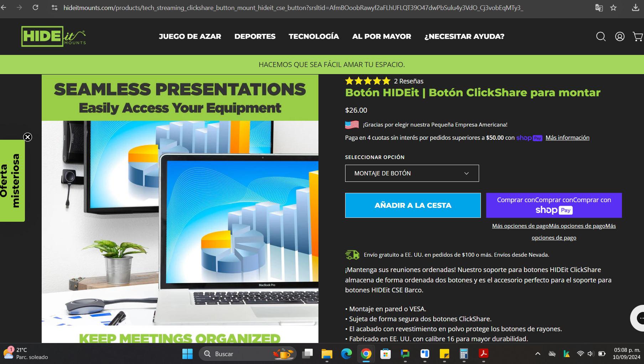The image size is (644, 364).
Task: Open the Más información Shop Pay link
Action: (x=567, y=138)
